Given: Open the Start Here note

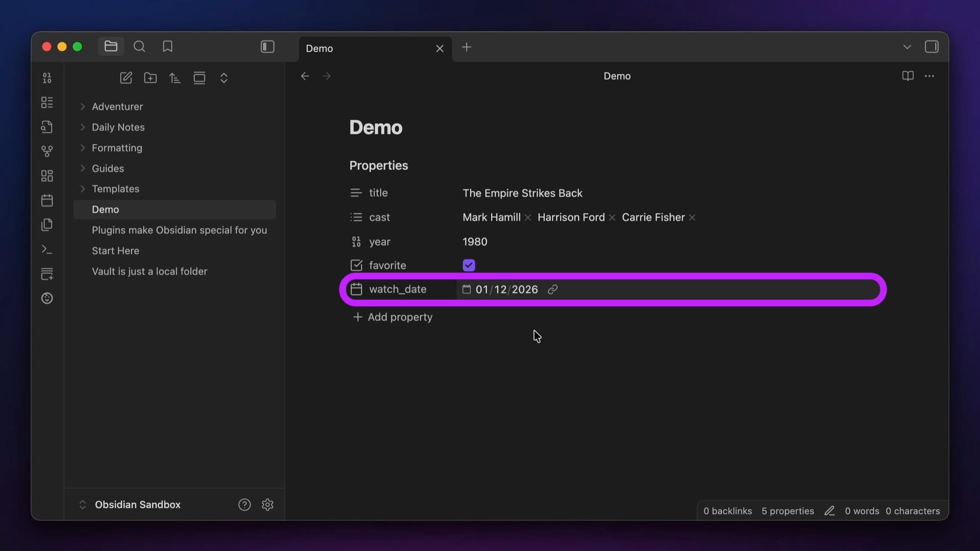Looking at the screenshot, I should [x=115, y=251].
